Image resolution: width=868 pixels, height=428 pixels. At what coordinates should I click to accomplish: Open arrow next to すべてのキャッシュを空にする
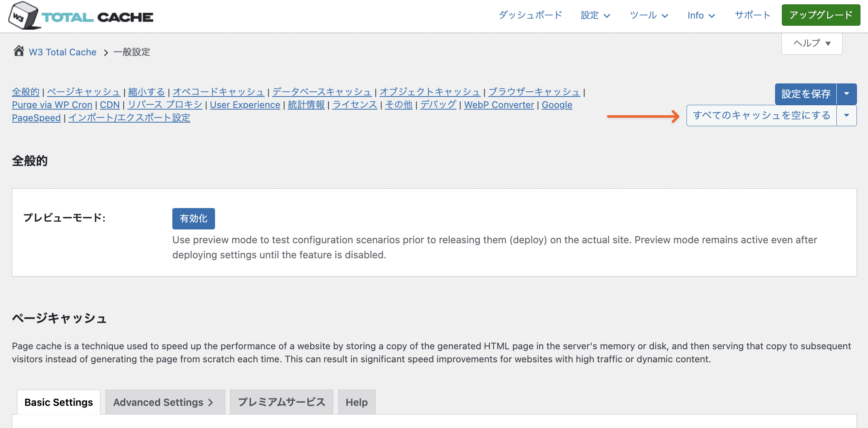(x=847, y=116)
